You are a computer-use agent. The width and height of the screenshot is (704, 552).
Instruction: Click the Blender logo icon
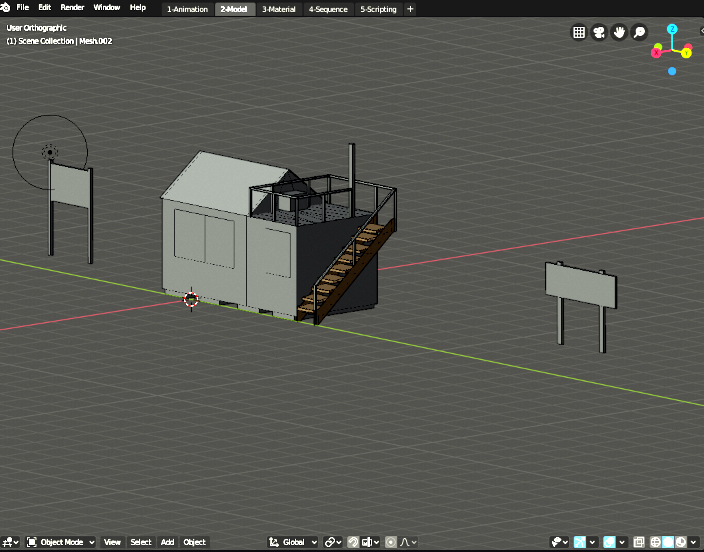tap(5, 7)
